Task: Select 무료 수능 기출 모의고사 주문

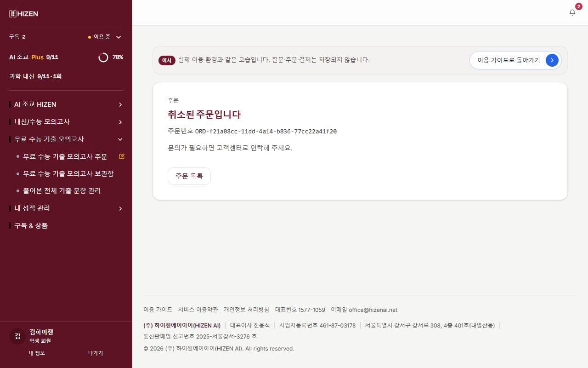Action: 65,156
